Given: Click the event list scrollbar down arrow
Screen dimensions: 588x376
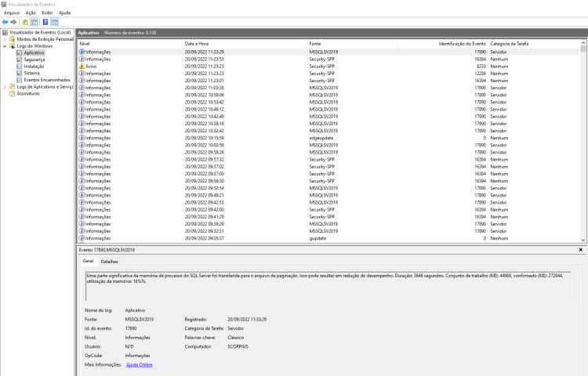Looking at the screenshot, I should coord(583,240).
